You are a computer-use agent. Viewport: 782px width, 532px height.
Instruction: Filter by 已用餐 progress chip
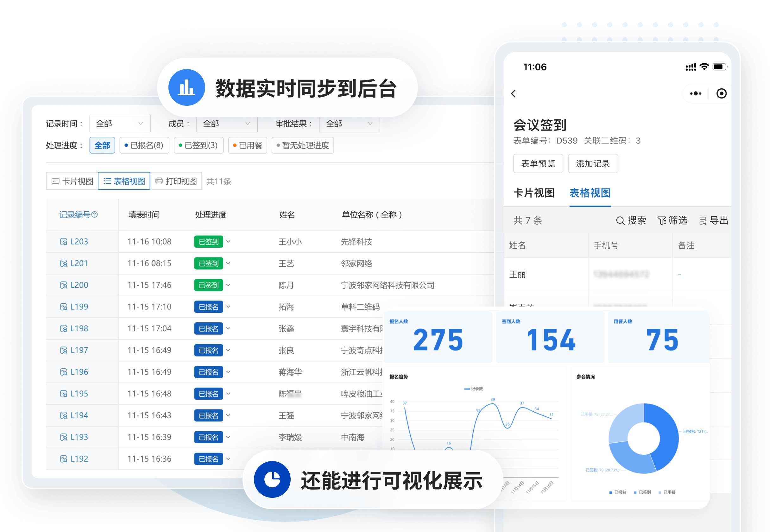coord(248,145)
